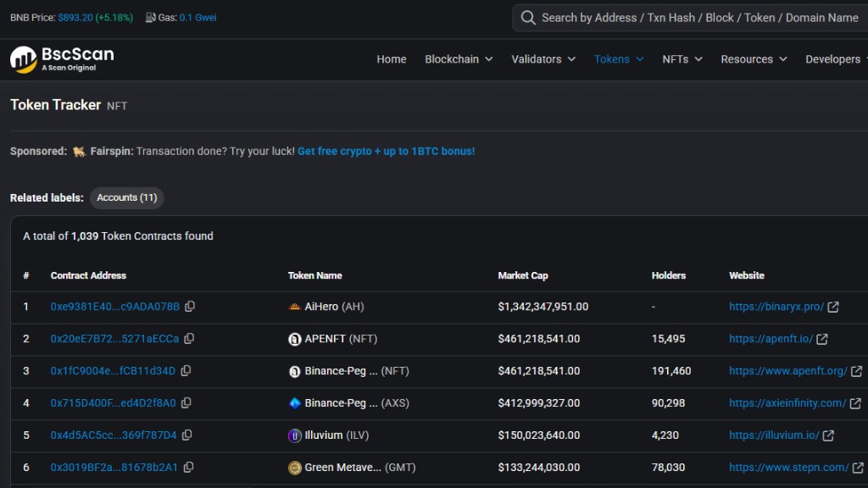
Task: Click the AiHero token icon
Action: click(294, 307)
